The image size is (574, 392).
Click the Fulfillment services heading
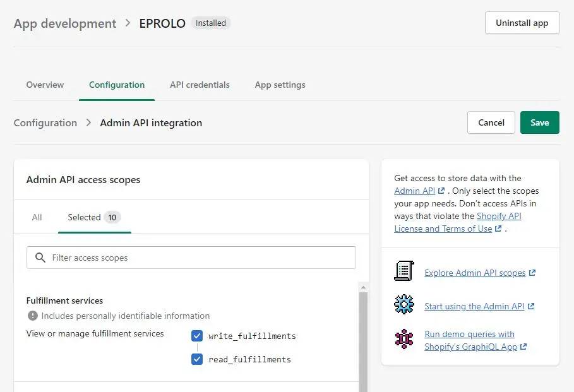tap(64, 300)
